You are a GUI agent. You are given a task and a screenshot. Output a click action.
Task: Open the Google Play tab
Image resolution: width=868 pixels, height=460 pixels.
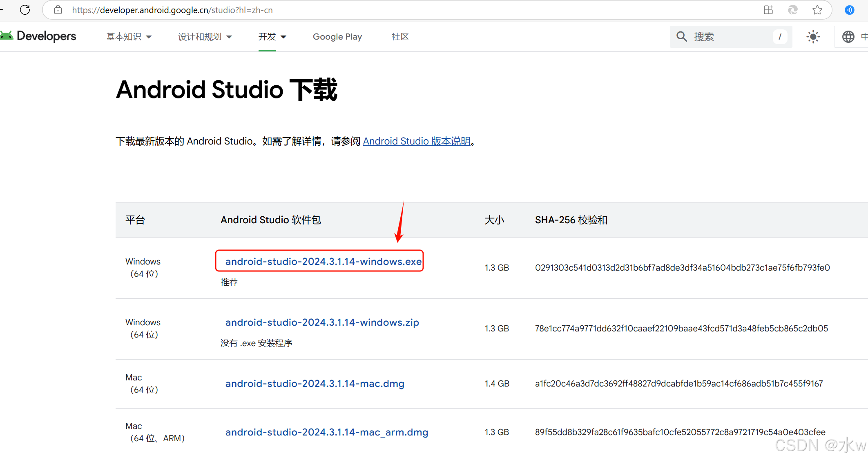337,37
